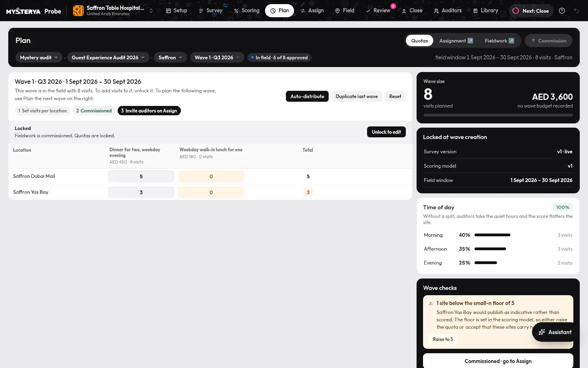Click Saffron Yas Bay walk-in lunch cell
The height and width of the screenshot is (368, 588).
click(211, 192)
